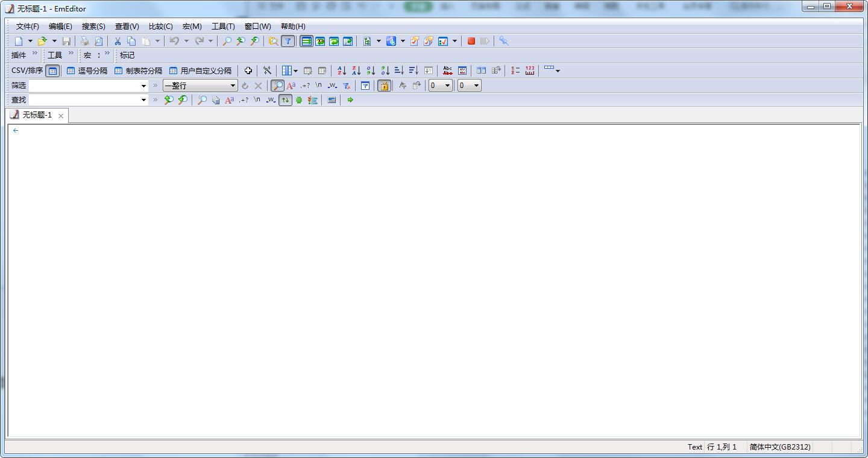This screenshot has height=458, width=868.
Task: Toggle Match Case in find bar
Action: point(229,100)
